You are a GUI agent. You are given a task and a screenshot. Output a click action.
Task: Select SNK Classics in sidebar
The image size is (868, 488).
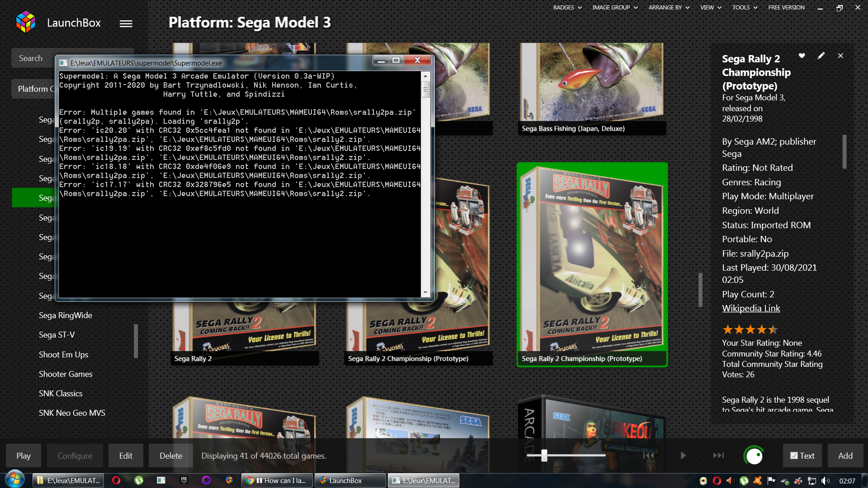[61, 394]
